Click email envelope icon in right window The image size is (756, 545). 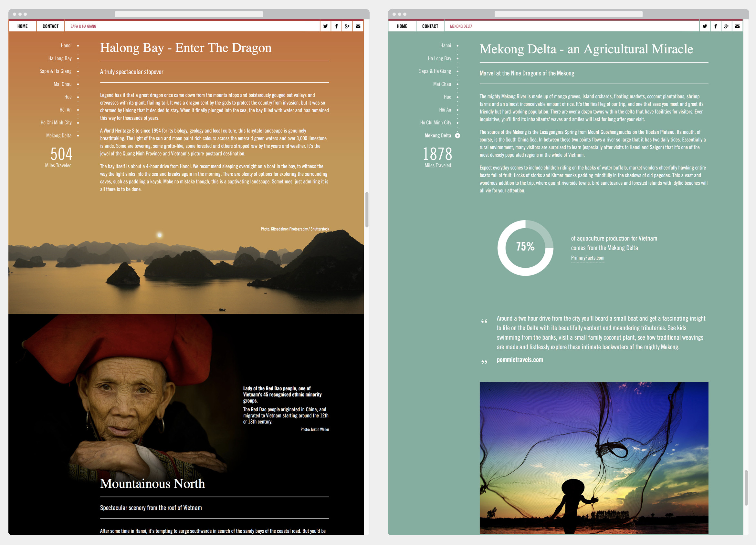tap(737, 26)
